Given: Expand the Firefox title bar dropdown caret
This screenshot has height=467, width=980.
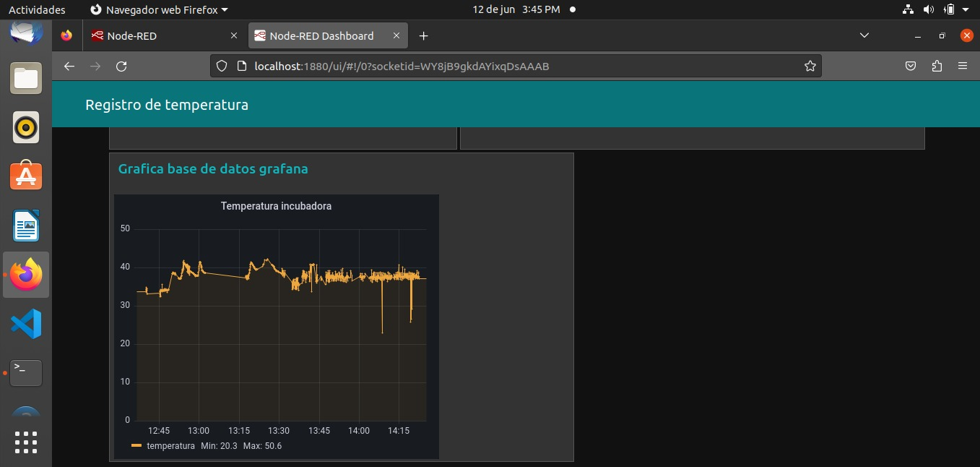Looking at the screenshot, I should coord(223,9).
